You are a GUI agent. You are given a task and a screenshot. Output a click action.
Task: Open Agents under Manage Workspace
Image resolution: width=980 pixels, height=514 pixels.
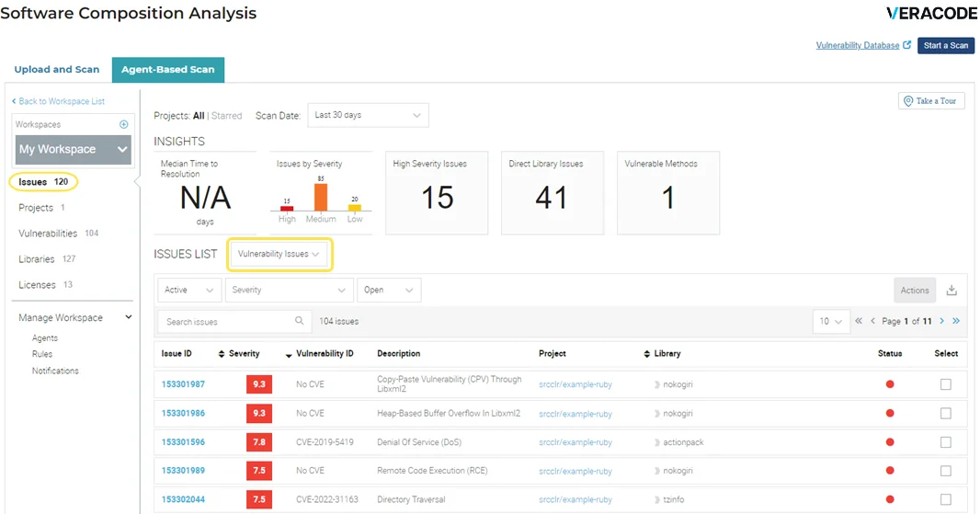tap(45, 337)
